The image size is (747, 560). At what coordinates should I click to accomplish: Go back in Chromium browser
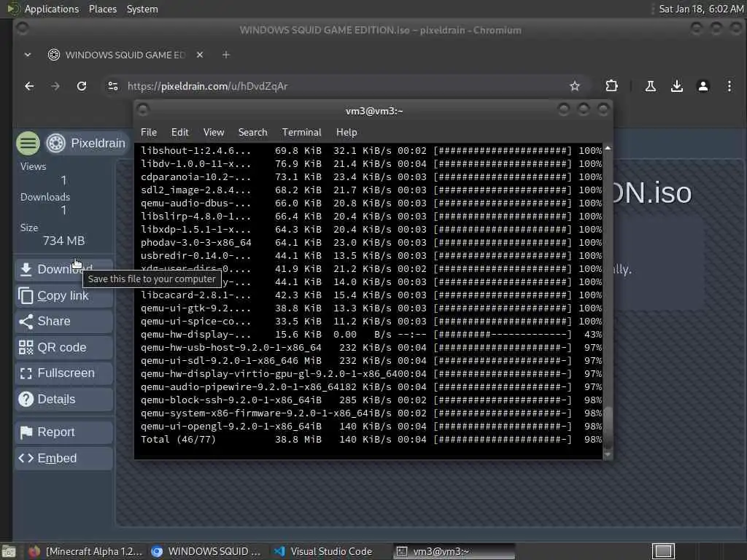tap(29, 86)
